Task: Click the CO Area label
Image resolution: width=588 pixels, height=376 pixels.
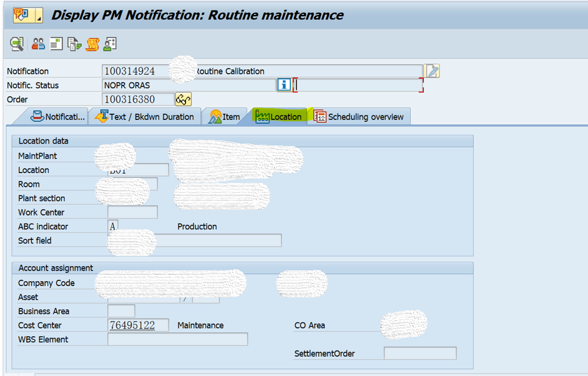Action: 310,325
